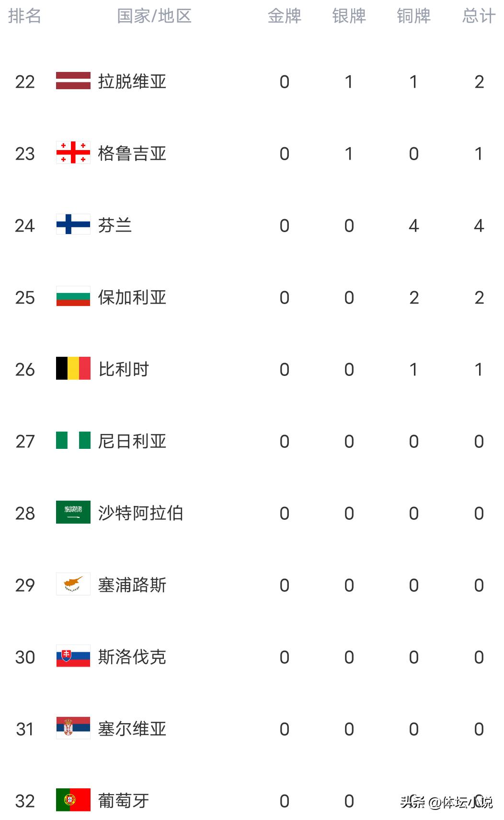Screen dimensions: 504x820
Task: Open the 拉脱维亚 country name
Action: click(x=132, y=82)
